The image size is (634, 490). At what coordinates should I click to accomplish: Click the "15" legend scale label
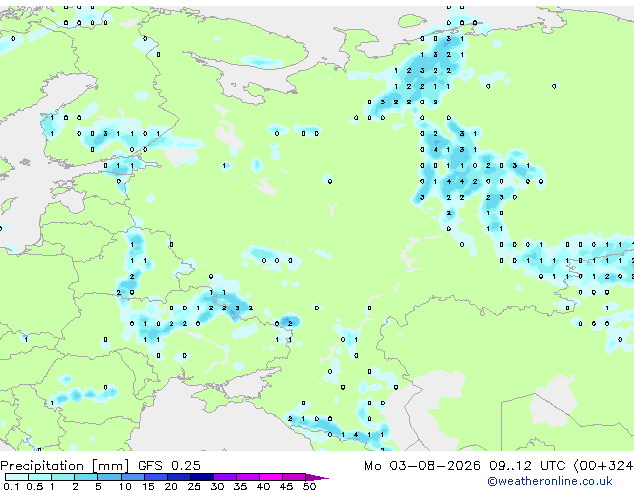[x=148, y=486]
